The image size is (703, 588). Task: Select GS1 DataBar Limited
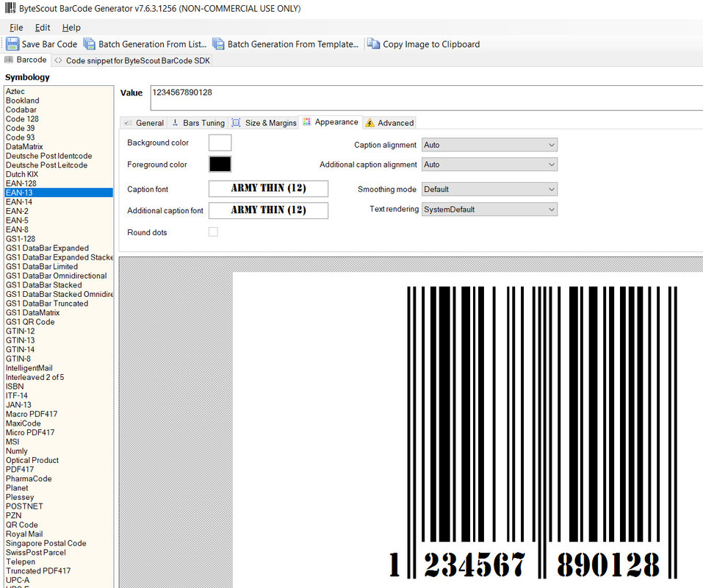coord(42,266)
